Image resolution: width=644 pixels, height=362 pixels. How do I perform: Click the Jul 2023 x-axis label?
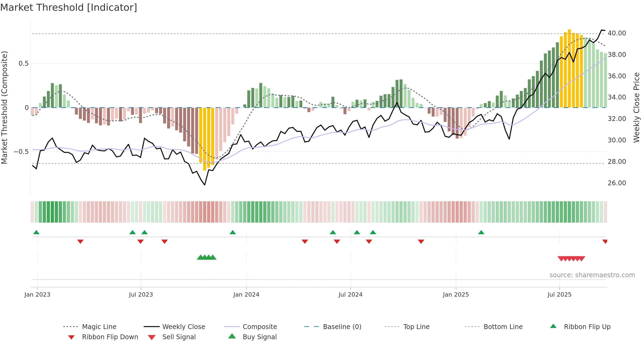(x=141, y=294)
